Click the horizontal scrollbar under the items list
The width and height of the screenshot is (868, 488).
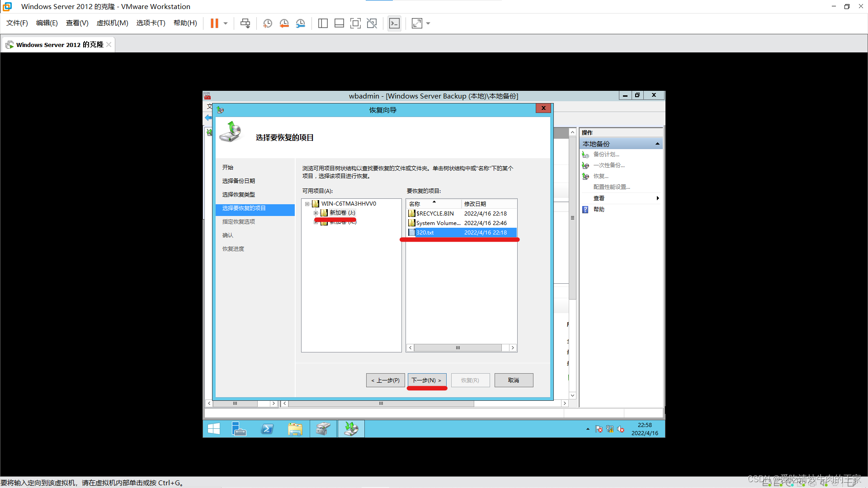click(x=458, y=348)
